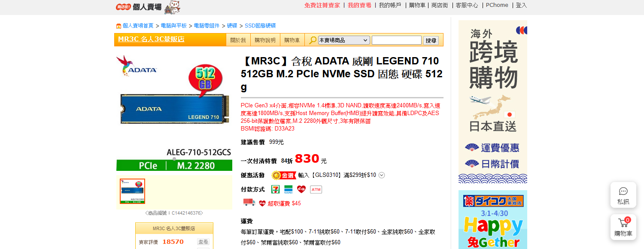Select the ATM payment icon

click(x=316, y=189)
